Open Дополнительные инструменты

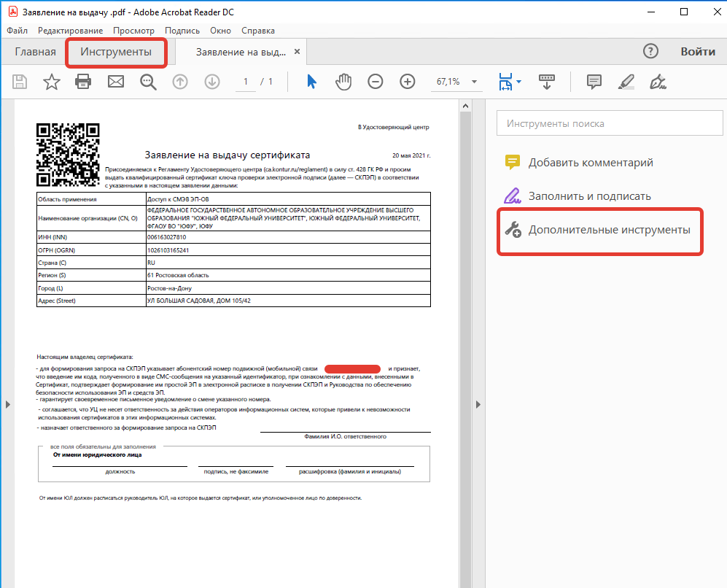point(609,230)
